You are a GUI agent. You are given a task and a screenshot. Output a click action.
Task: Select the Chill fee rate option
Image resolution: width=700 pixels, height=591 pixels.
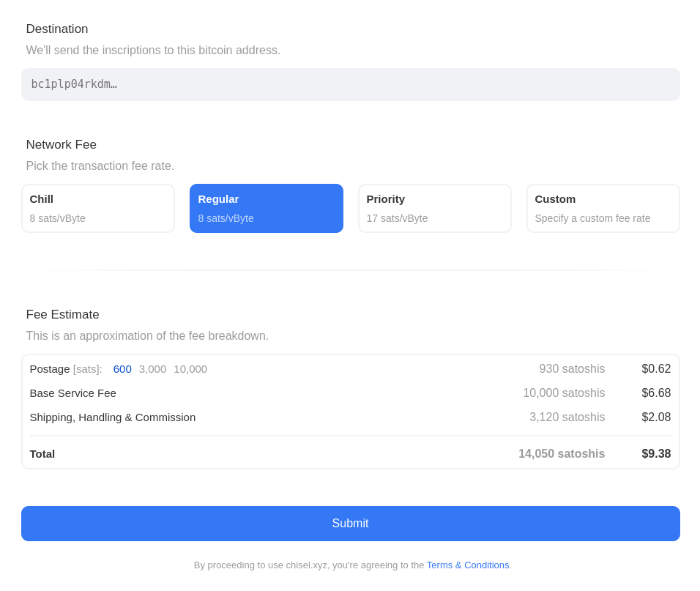[98, 209]
